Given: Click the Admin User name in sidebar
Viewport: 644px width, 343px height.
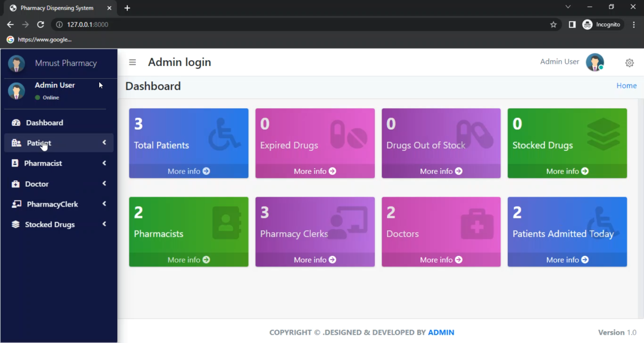Looking at the screenshot, I should (x=55, y=85).
